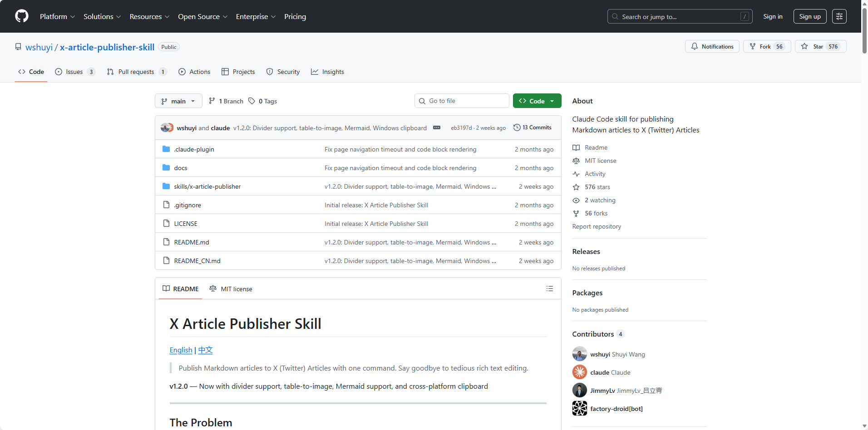Toggle the README outline panel
This screenshot has width=868, height=430.
(549, 288)
